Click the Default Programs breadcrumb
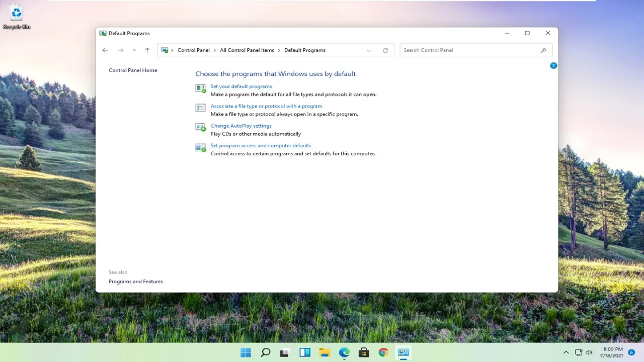Screen dimensions: 644x362 click(305, 50)
